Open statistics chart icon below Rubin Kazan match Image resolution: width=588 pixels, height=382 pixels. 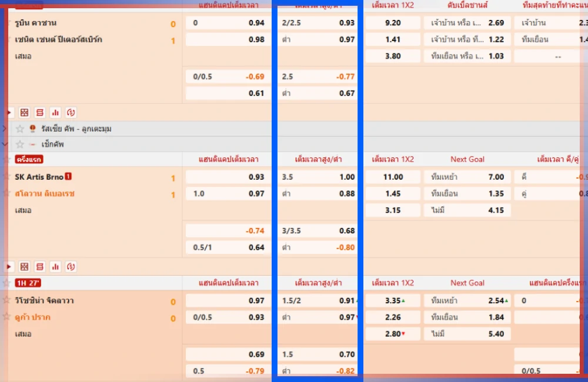tap(55, 113)
